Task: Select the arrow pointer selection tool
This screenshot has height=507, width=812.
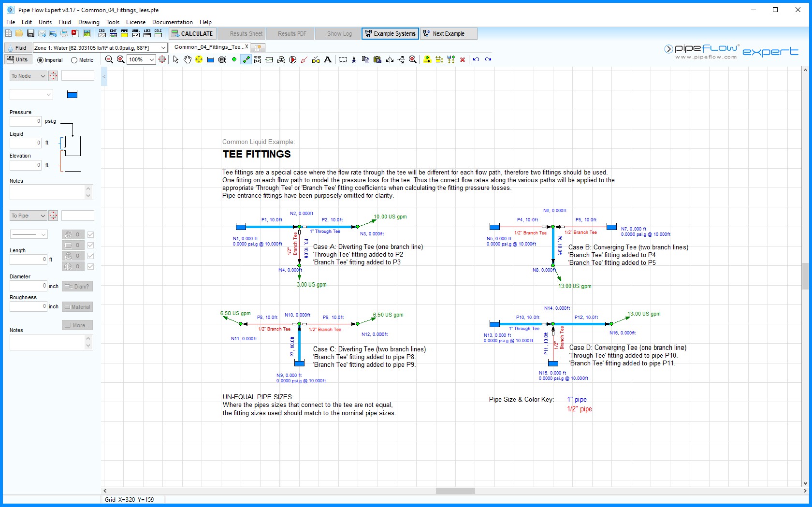Action: pyautogui.click(x=176, y=59)
